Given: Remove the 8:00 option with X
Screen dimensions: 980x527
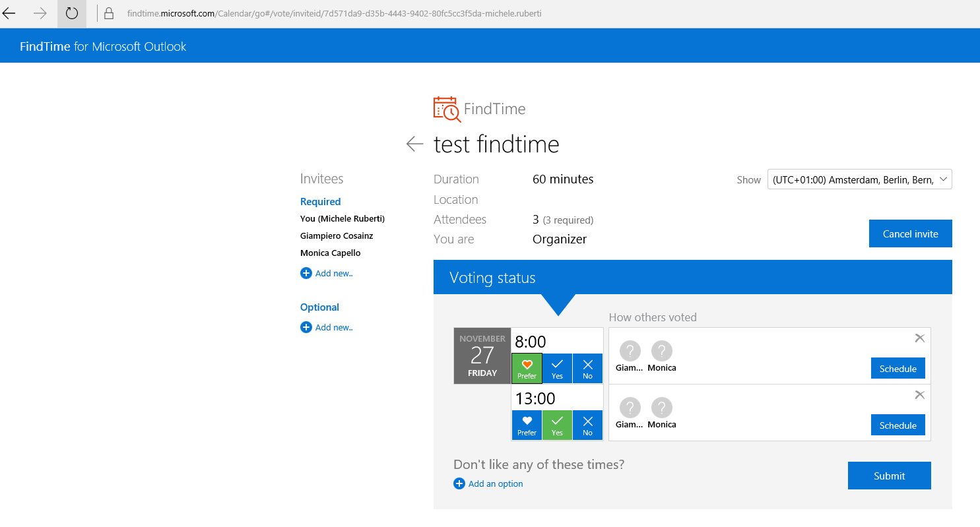Looking at the screenshot, I should tap(919, 338).
